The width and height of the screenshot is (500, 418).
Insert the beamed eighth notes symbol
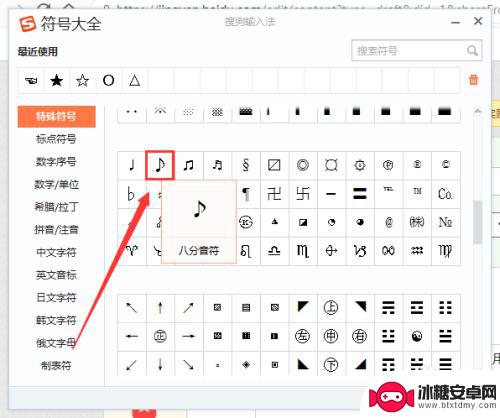coord(189,165)
